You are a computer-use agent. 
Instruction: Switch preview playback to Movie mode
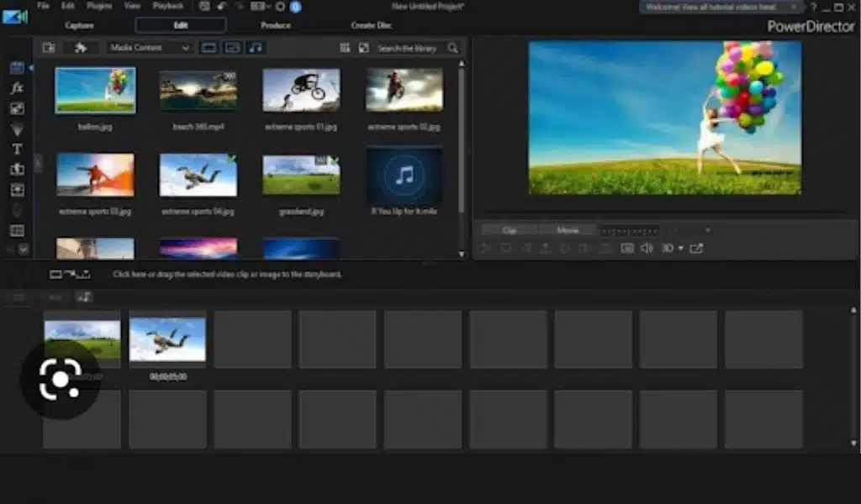pos(572,229)
